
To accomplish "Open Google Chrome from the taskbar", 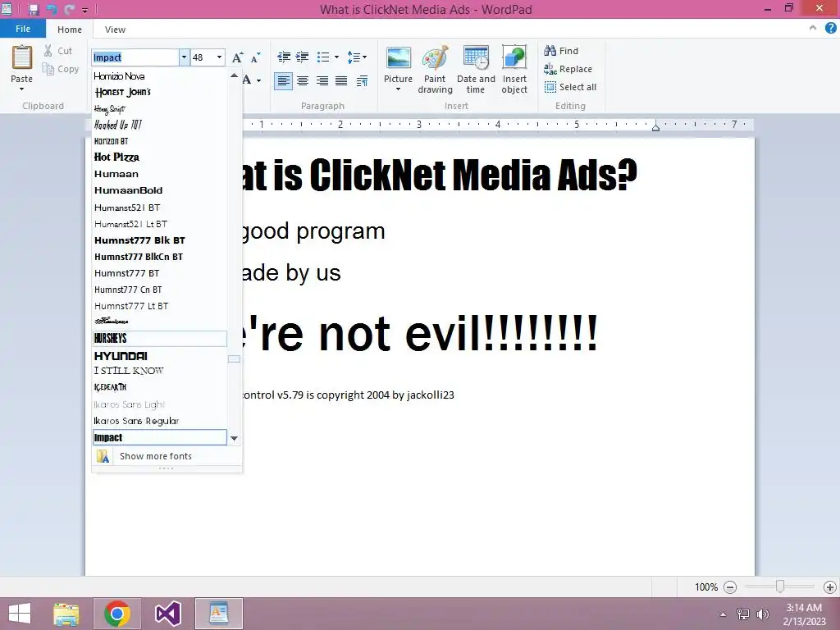I will click(x=117, y=614).
